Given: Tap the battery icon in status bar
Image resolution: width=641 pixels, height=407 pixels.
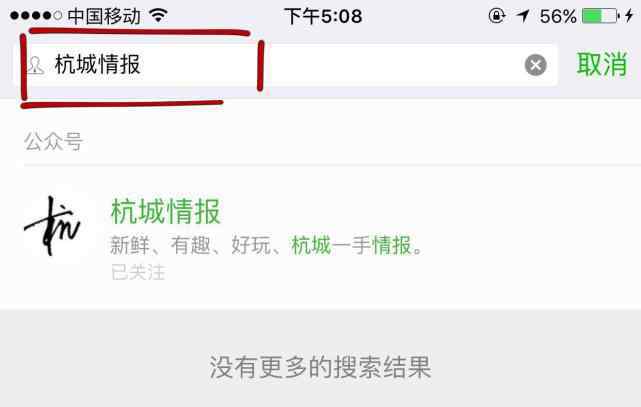Looking at the screenshot, I should click(601, 16).
